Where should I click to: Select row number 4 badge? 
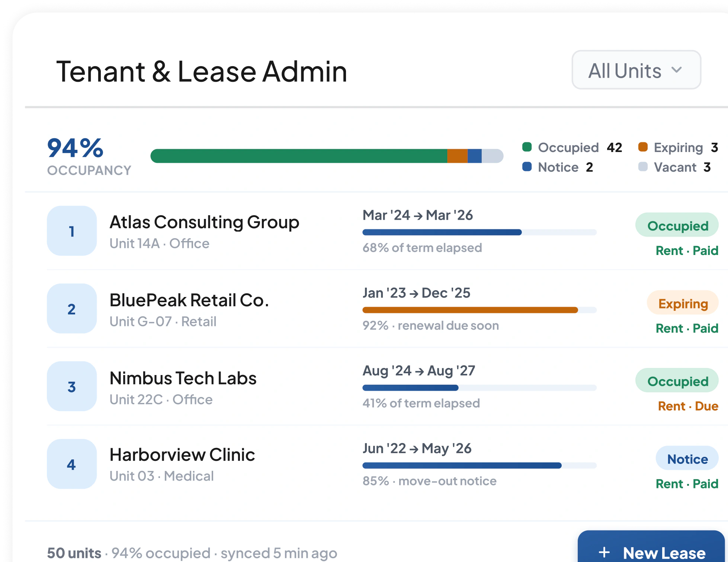[x=72, y=464]
